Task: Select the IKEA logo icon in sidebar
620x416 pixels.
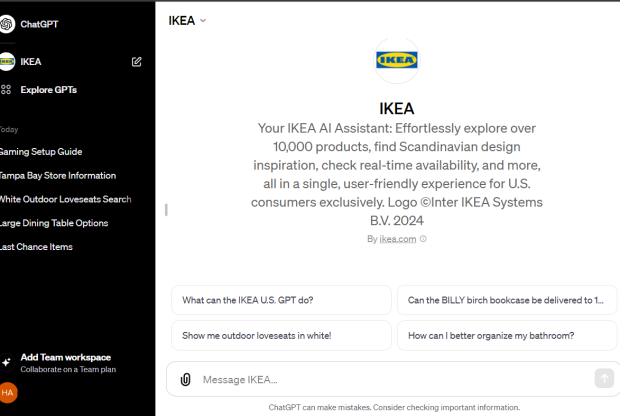Action: (7, 62)
